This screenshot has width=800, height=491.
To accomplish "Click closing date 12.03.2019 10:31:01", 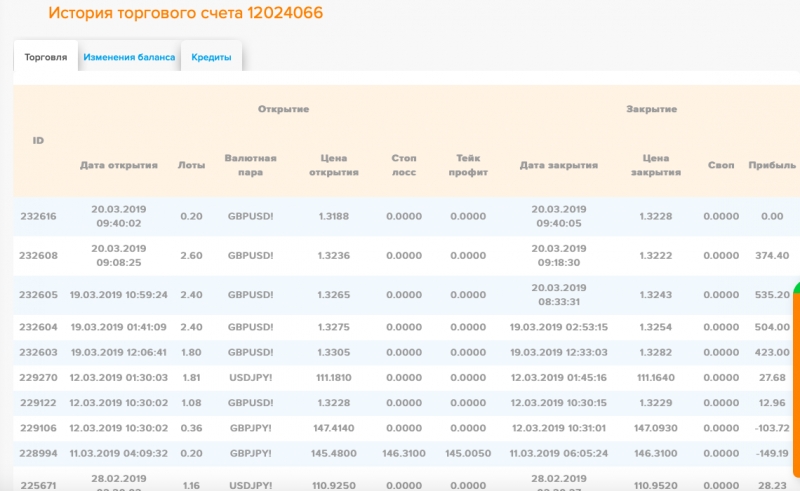I will [x=559, y=428].
